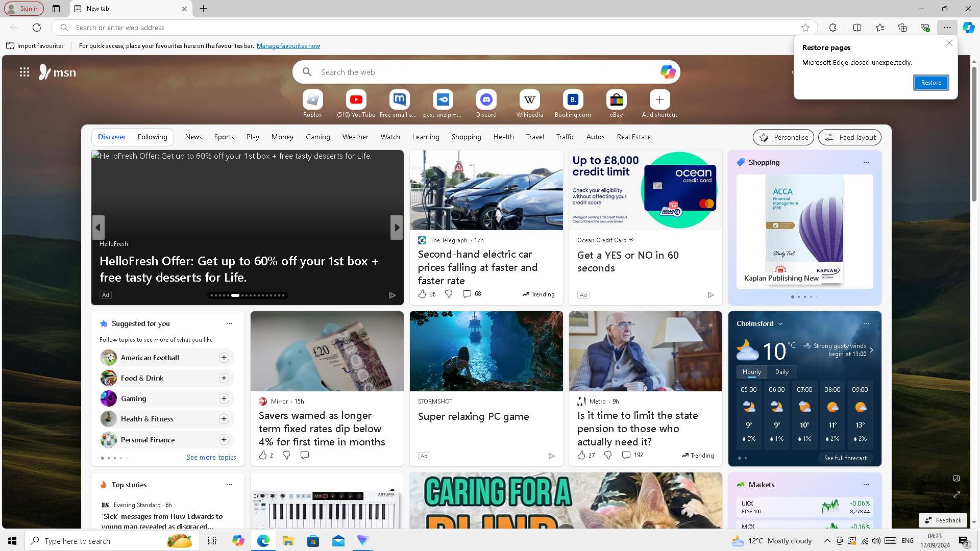Open Task View on the taskbar
This screenshot has height=551, width=980.
tap(212, 541)
